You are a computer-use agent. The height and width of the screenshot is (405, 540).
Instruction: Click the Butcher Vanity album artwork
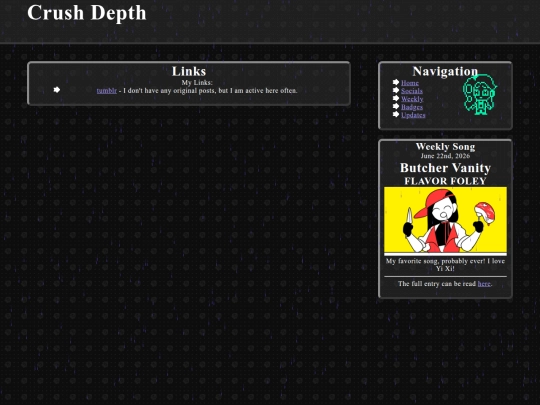pos(445,220)
